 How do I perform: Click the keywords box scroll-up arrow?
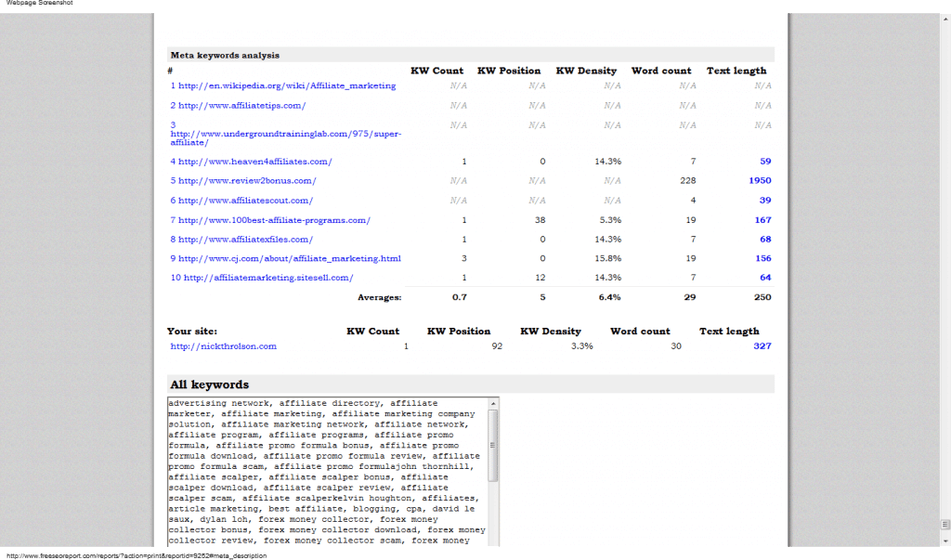[493, 403]
